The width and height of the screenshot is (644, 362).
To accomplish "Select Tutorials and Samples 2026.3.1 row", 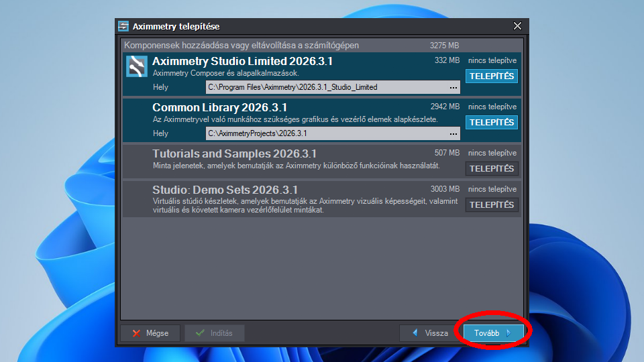I will point(321,162).
